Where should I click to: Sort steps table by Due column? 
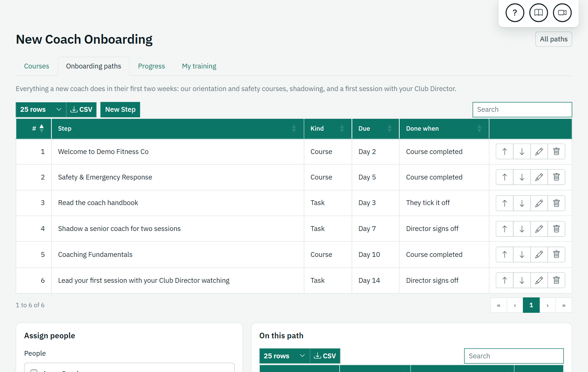376,128
